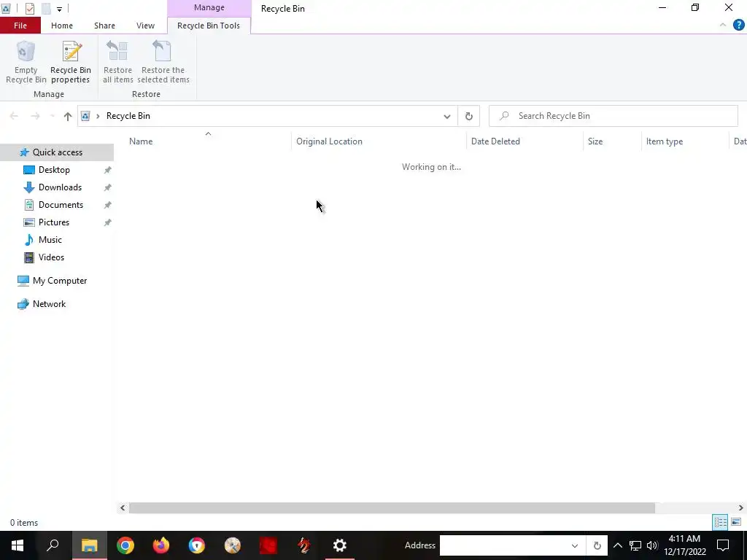Open the blue Help question icon
Image resolution: width=747 pixels, height=560 pixels.
coord(738,25)
